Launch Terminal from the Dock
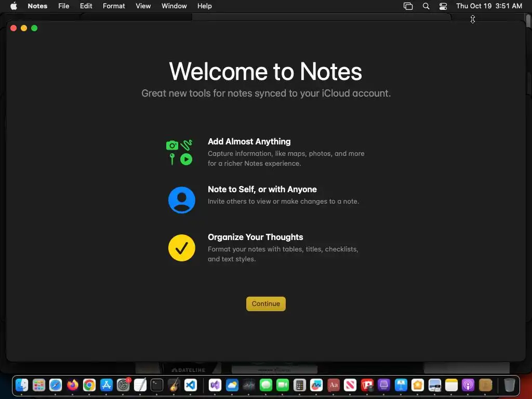 tap(157, 385)
